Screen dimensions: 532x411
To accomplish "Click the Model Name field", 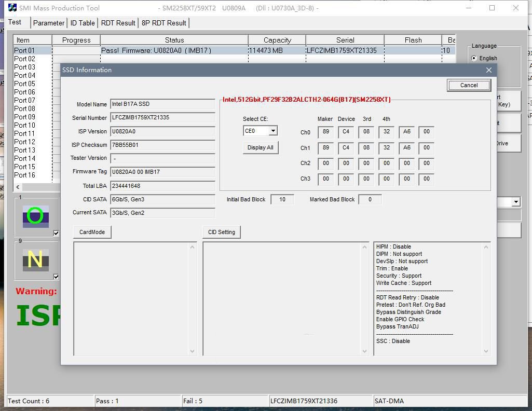I will click(163, 104).
